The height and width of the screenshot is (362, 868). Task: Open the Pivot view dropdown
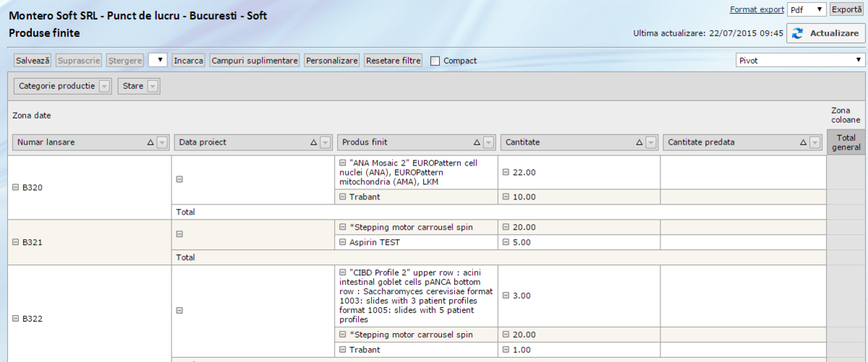799,61
